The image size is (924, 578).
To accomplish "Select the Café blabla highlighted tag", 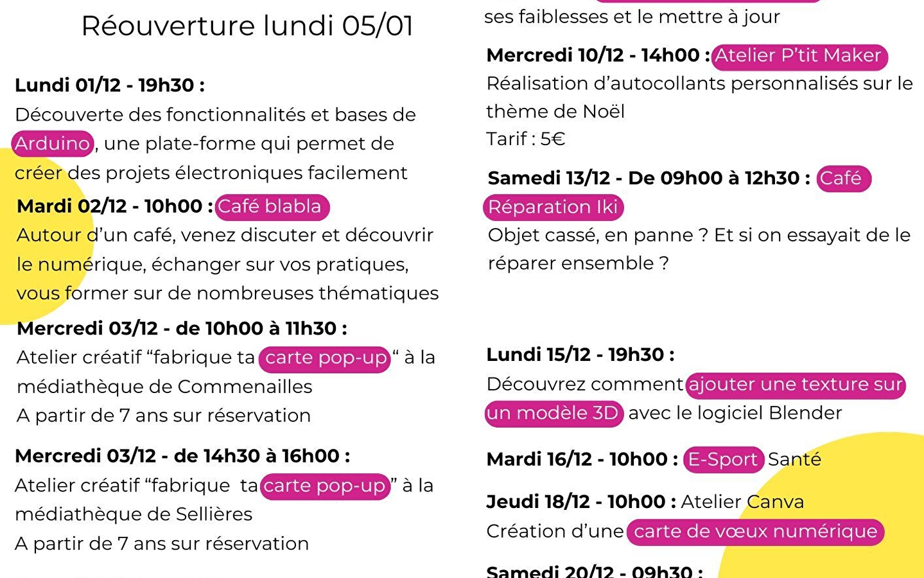I will pyautogui.click(x=270, y=207).
